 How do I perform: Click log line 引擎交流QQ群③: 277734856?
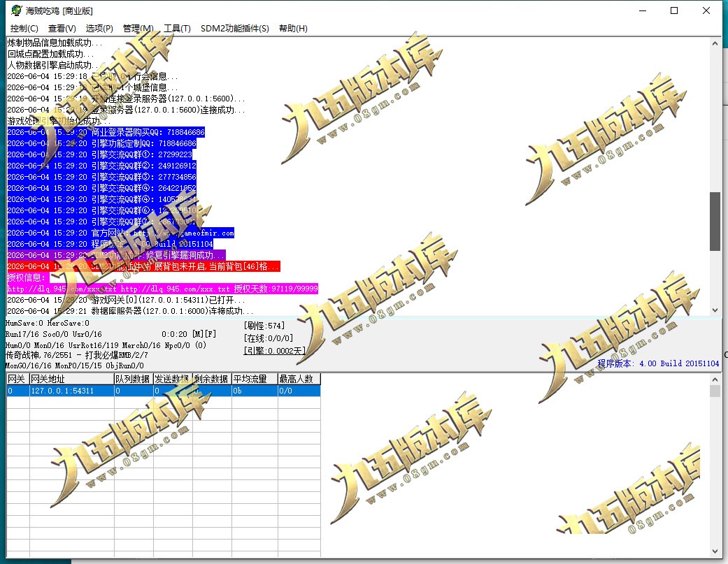[101, 177]
